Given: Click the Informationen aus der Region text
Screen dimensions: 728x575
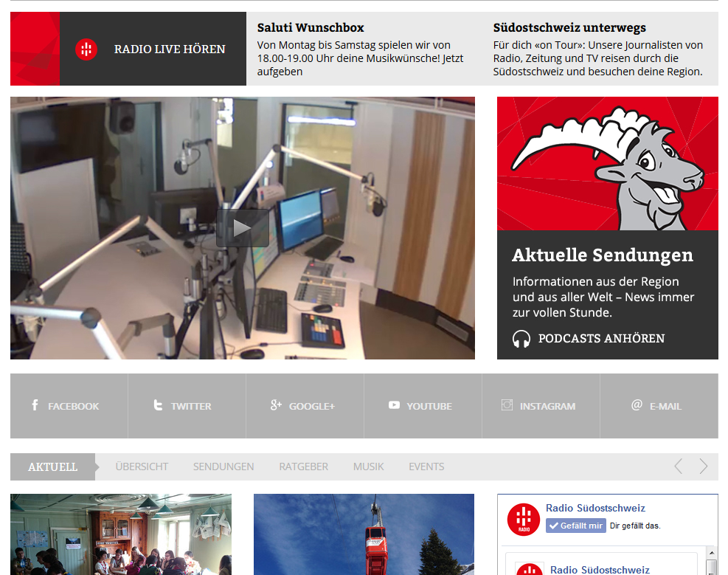Looking at the screenshot, I should coord(603,297).
